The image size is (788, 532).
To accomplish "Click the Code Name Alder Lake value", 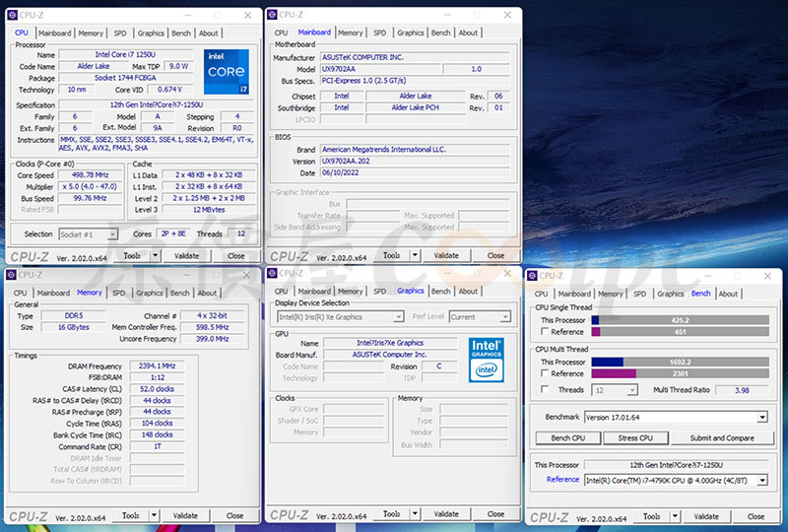I will 94,66.
